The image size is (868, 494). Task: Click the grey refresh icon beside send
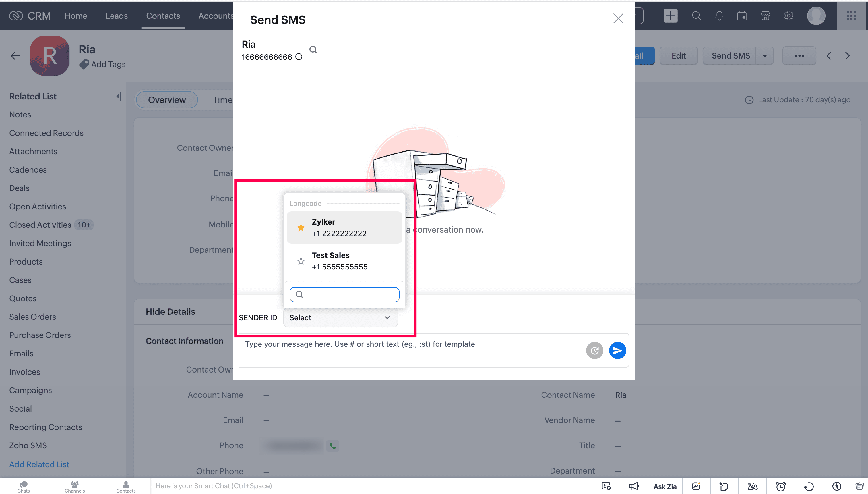(594, 350)
